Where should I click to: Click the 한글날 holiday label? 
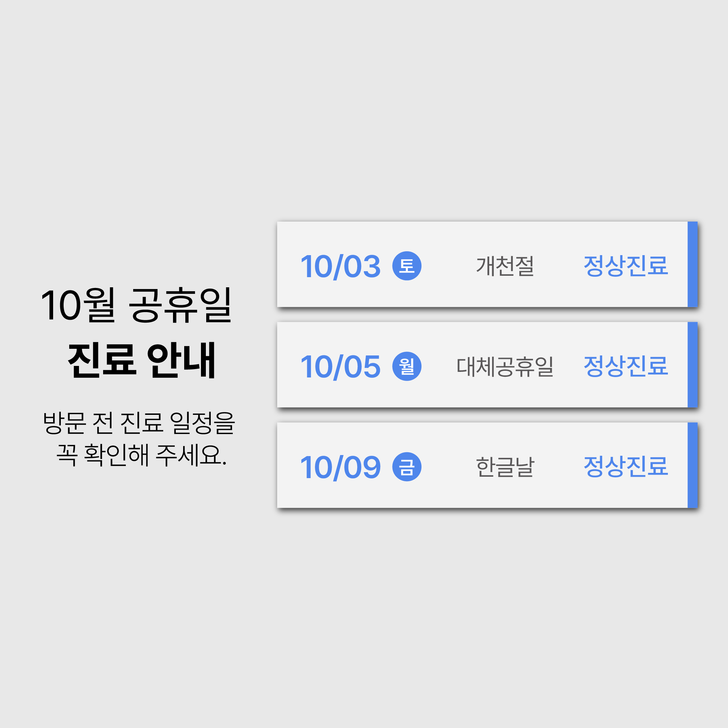click(x=505, y=467)
